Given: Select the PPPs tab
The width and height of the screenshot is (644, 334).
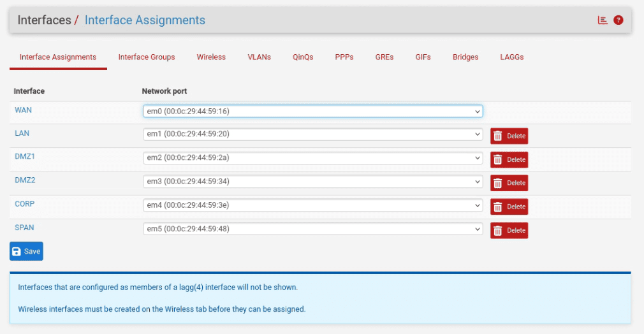Looking at the screenshot, I should pos(344,57).
